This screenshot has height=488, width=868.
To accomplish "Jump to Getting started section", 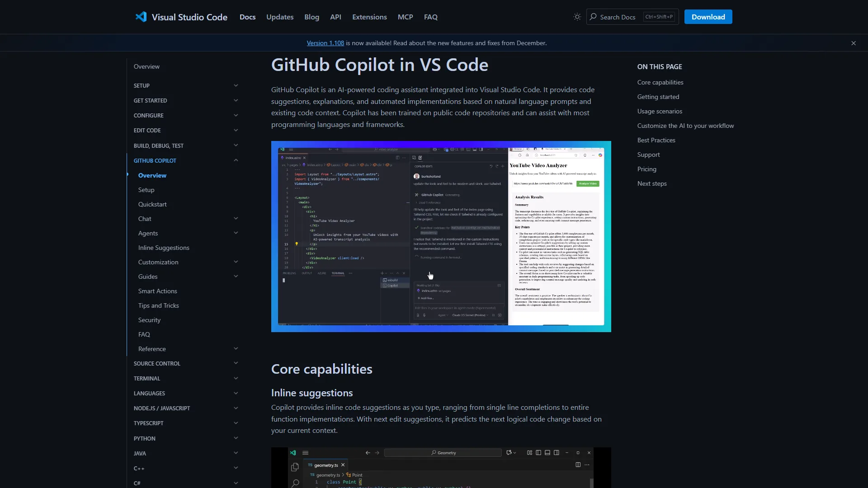I will pyautogui.click(x=658, y=97).
